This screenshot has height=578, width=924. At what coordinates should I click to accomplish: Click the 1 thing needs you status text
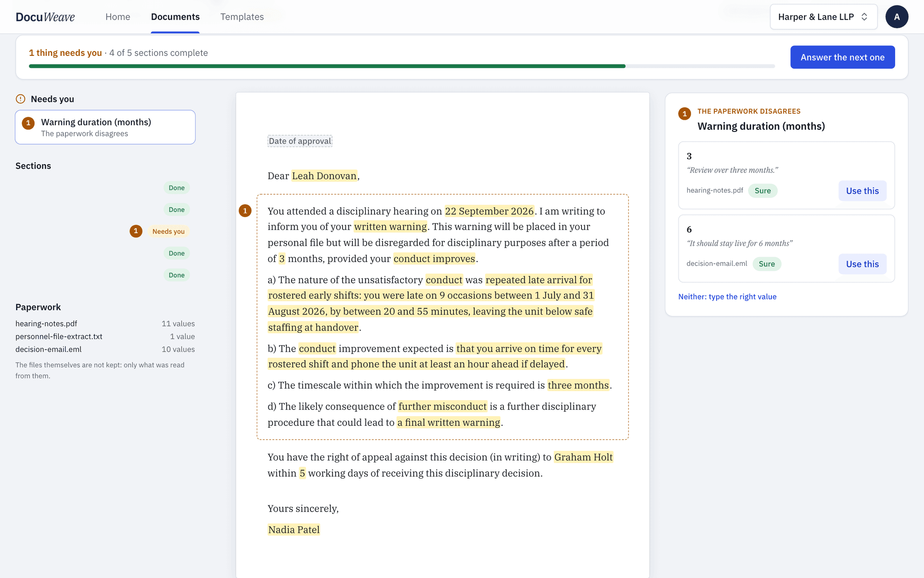click(65, 53)
